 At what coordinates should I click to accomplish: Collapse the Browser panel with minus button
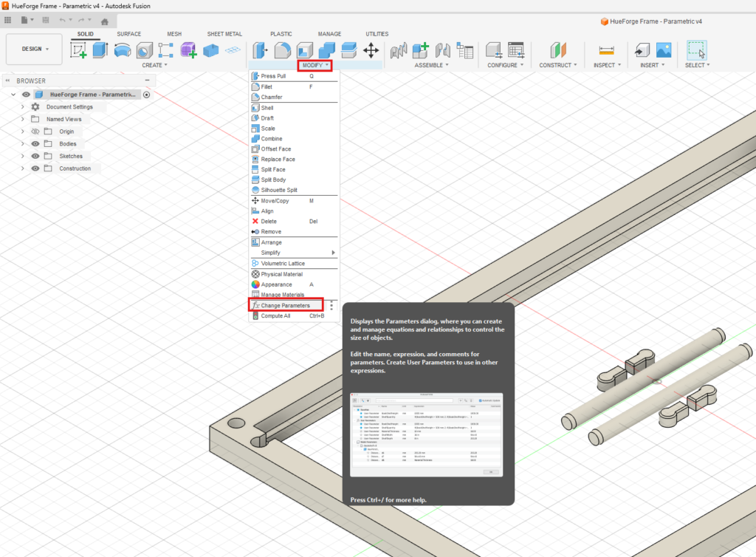tap(147, 81)
